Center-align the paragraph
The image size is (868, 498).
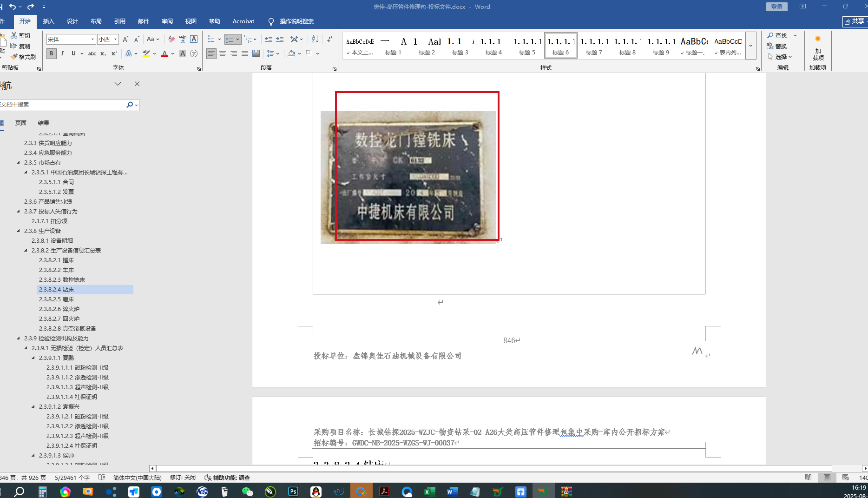223,53
